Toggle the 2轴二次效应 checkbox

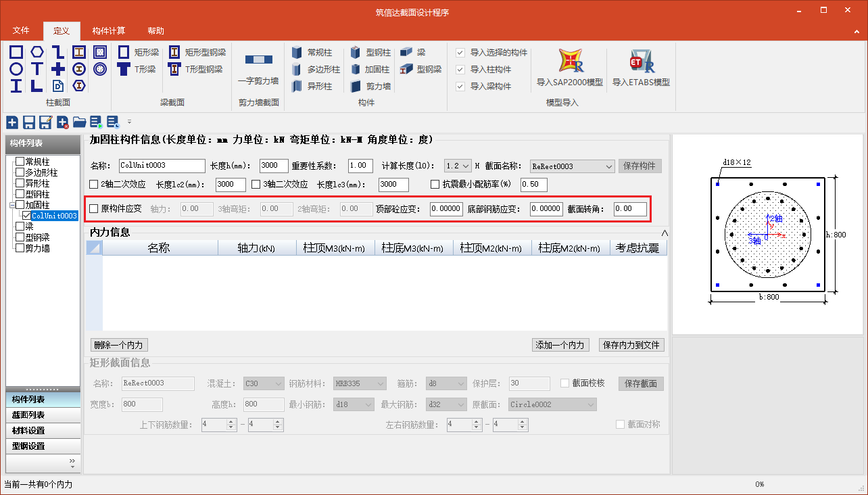[94, 184]
